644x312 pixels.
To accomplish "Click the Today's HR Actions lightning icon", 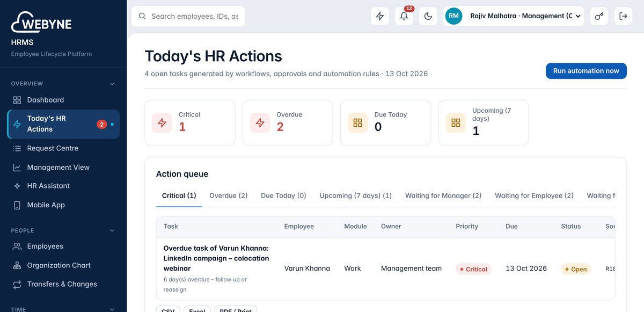I will tap(17, 125).
